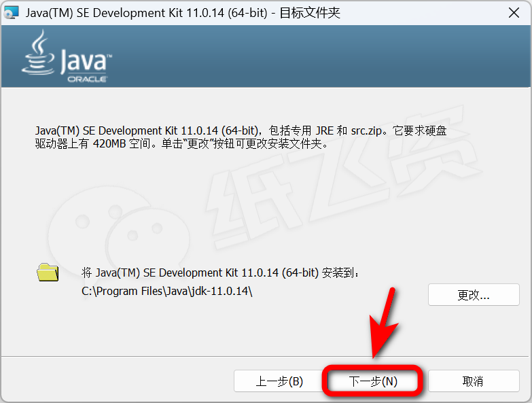This screenshot has height=403, width=532.
Task: Click the ORACLE text under the Java logo
Action: pos(86,79)
